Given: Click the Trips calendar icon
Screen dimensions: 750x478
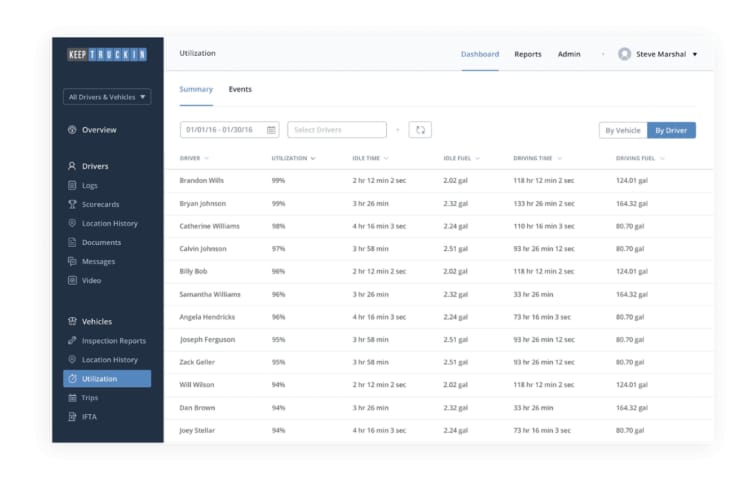Looking at the screenshot, I should click(72, 398).
